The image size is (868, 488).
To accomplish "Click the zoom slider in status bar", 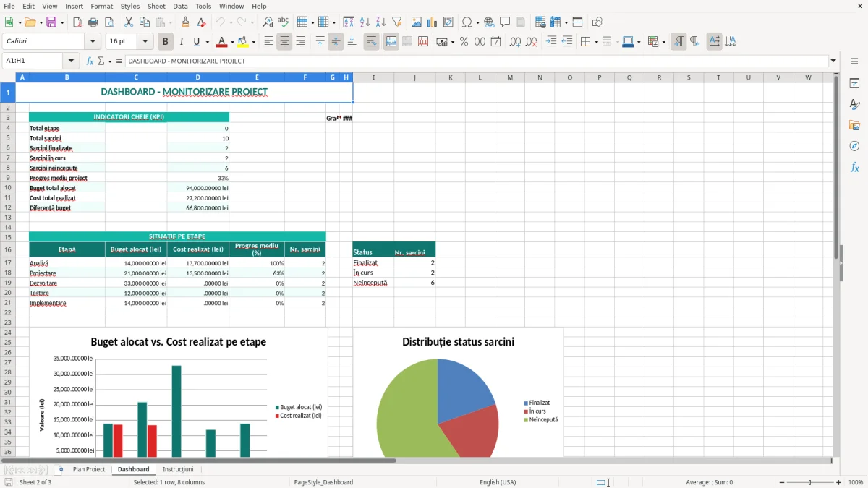I will click(x=809, y=482).
